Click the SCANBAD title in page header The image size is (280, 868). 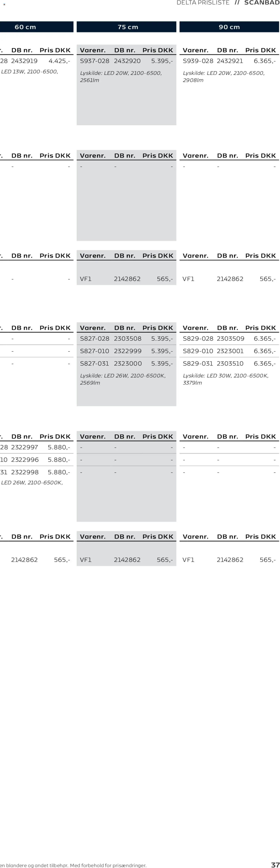point(261,3)
